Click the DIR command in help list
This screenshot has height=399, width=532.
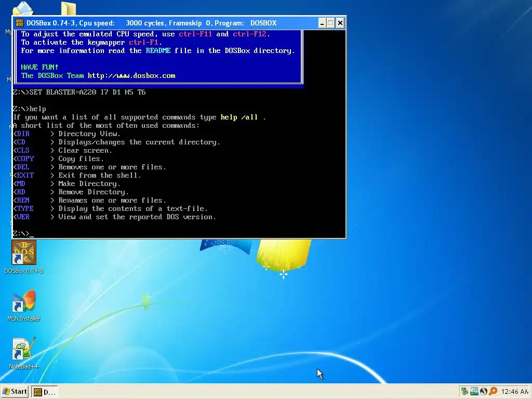(23, 134)
